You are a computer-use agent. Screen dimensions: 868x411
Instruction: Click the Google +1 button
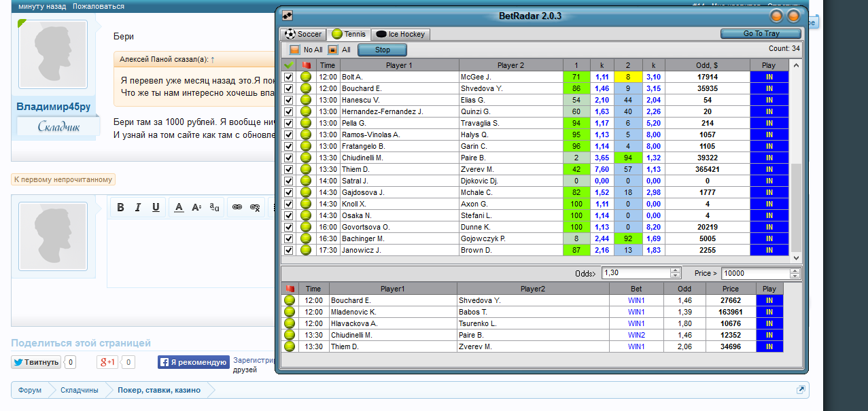[x=107, y=362]
